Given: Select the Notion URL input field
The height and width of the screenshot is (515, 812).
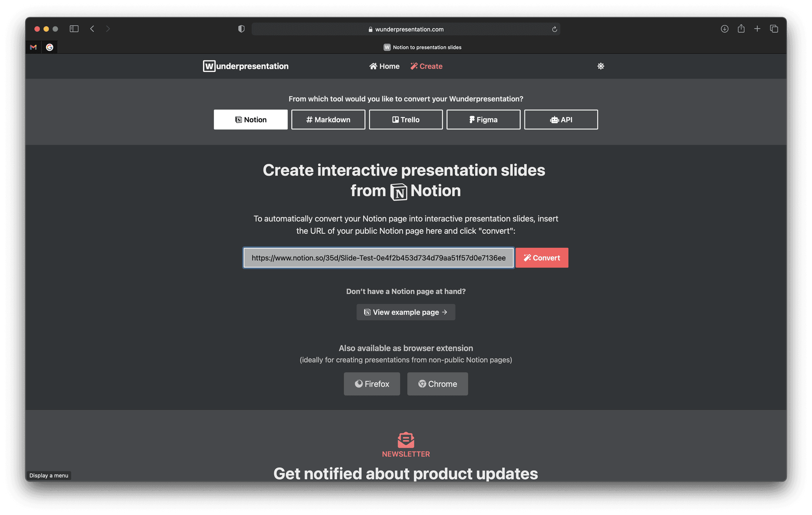Looking at the screenshot, I should point(379,257).
